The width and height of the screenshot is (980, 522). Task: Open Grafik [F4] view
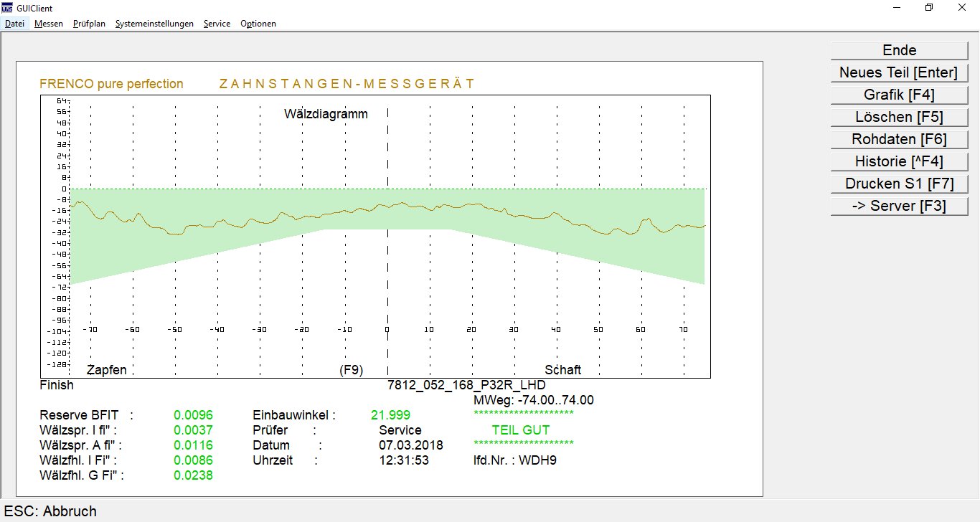899,95
